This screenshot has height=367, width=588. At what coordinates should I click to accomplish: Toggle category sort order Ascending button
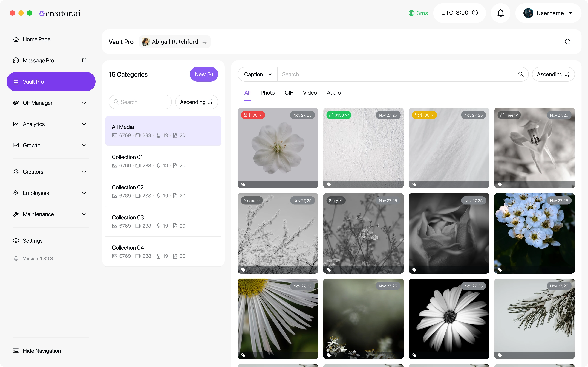click(196, 102)
